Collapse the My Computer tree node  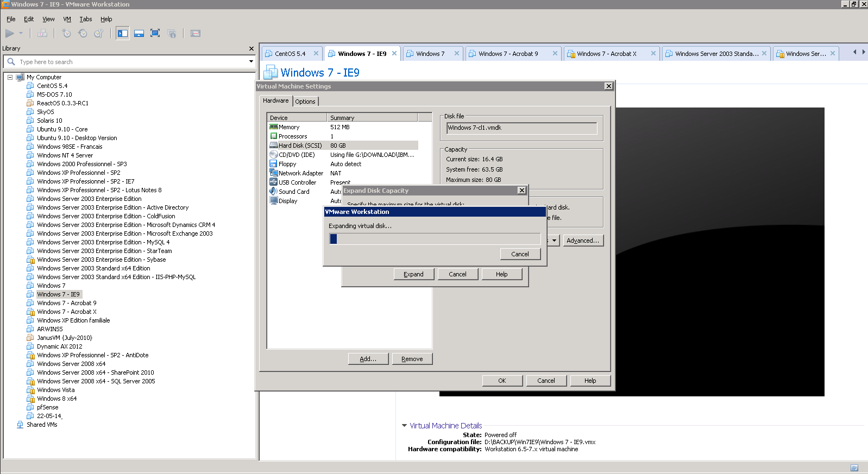tap(10, 77)
